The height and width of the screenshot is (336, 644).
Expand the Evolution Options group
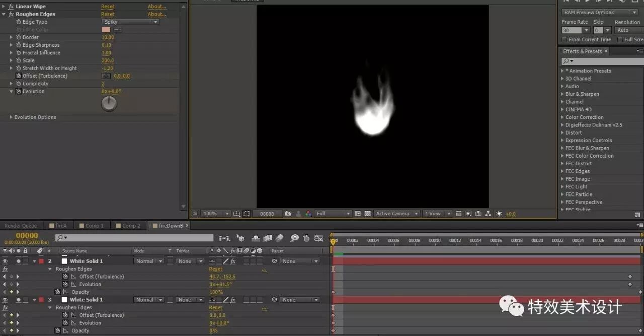click(x=12, y=117)
